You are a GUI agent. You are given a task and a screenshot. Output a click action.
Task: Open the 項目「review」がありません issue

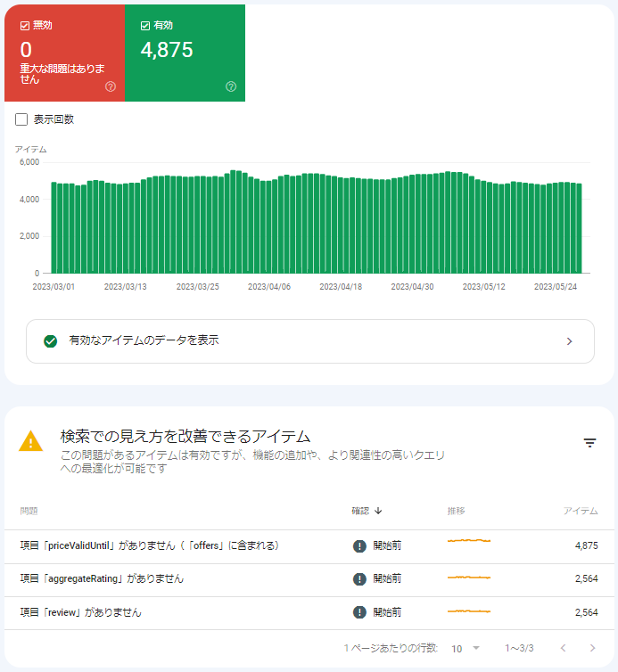coord(80,612)
